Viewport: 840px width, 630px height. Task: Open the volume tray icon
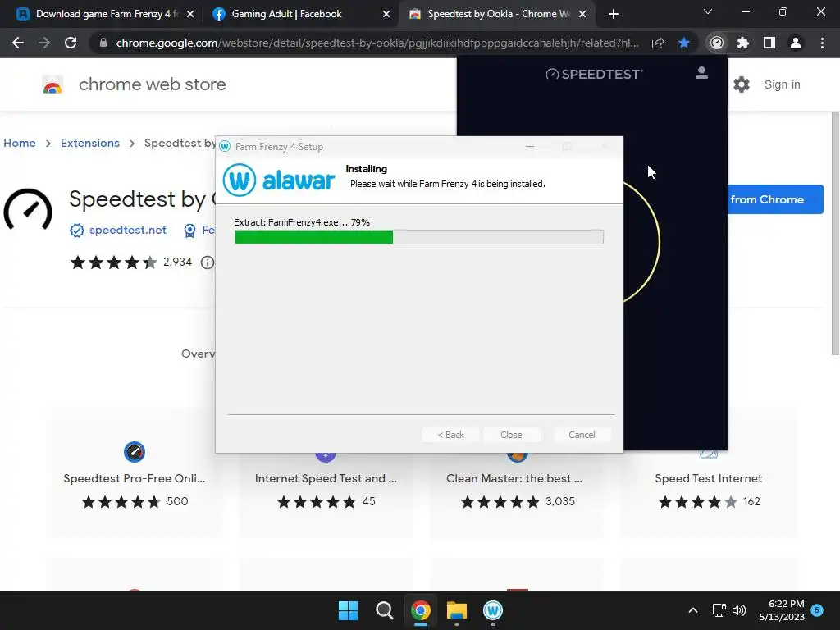coord(739,610)
